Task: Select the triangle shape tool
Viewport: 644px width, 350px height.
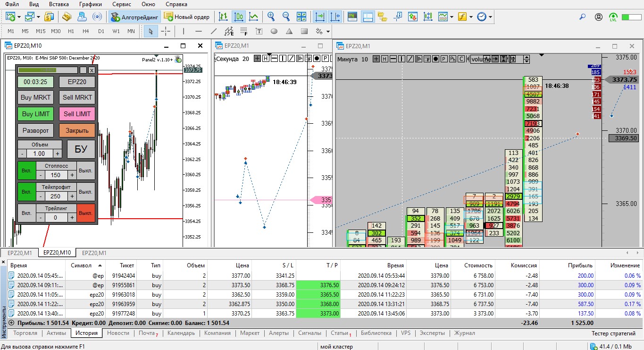Action: click(x=289, y=32)
